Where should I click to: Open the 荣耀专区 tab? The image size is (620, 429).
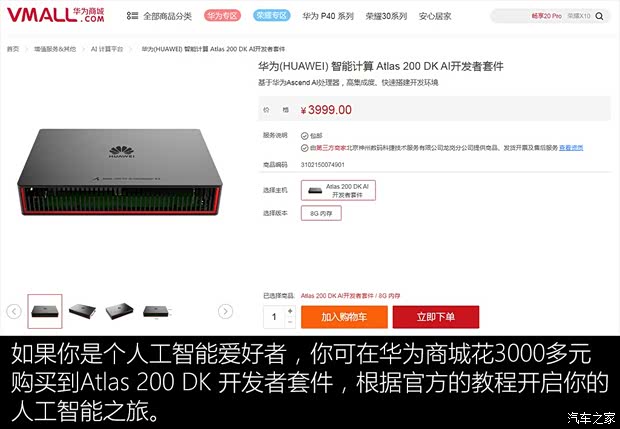[272, 16]
